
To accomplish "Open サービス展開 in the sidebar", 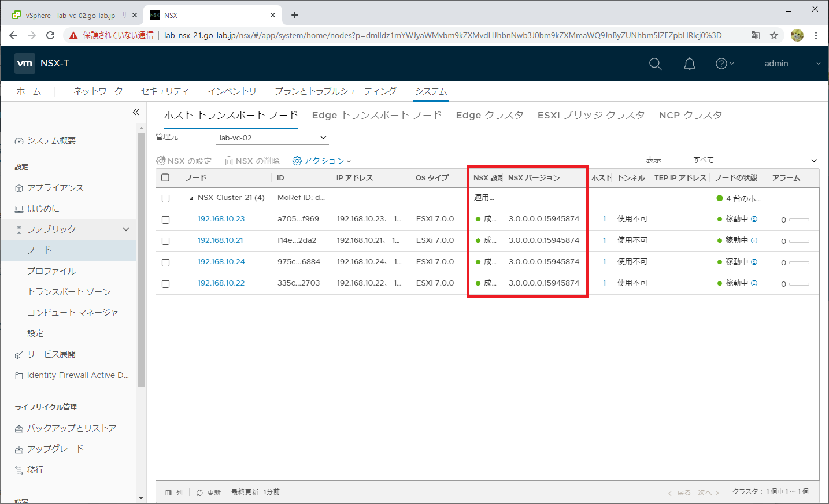I will 51,354.
